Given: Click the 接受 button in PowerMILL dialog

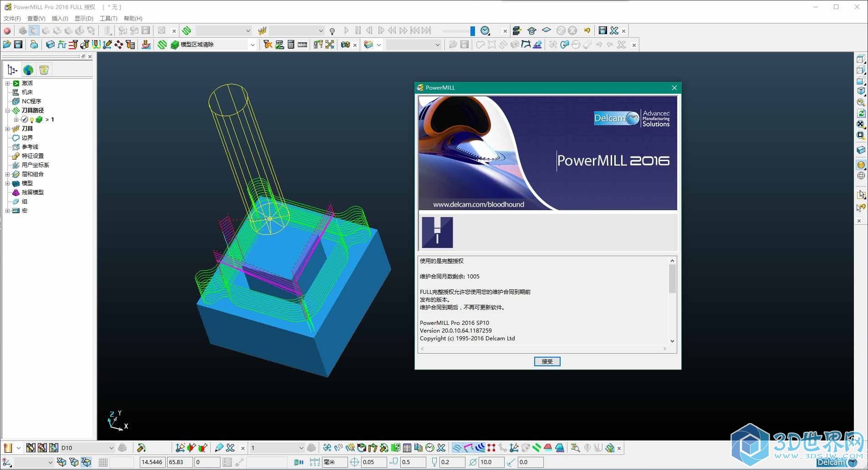Looking at the screenshot, I should pyautogui.click(x=547, y=362).
